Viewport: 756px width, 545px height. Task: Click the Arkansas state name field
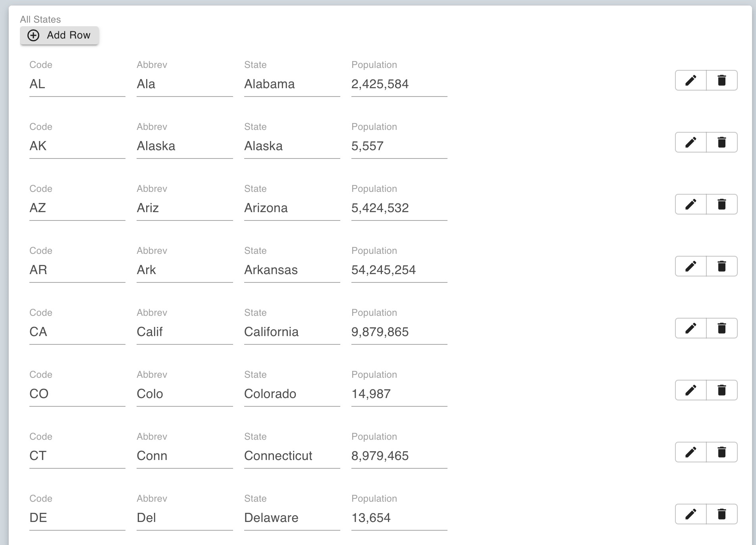coord(291,270)
